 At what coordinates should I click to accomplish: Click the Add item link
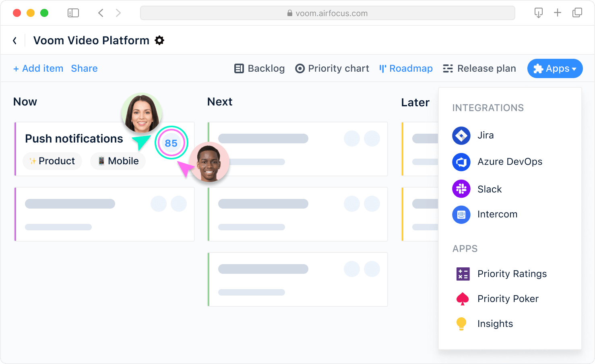(38, 68)
